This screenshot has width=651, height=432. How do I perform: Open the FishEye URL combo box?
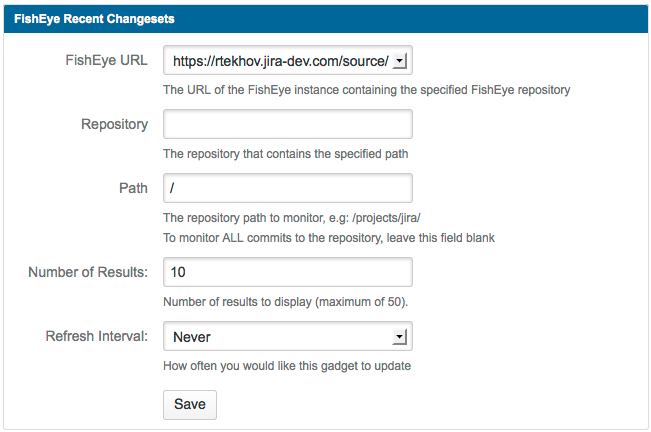[x=280, y=62]
